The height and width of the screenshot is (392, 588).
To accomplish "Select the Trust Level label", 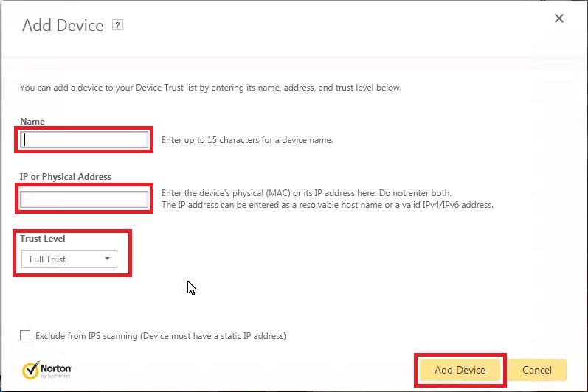I will [x=42, y=239].
